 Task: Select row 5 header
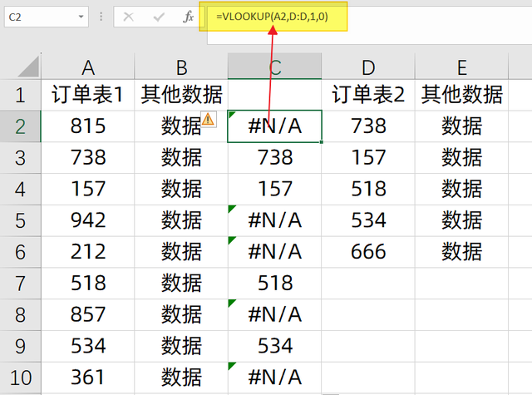click(20, 220)
